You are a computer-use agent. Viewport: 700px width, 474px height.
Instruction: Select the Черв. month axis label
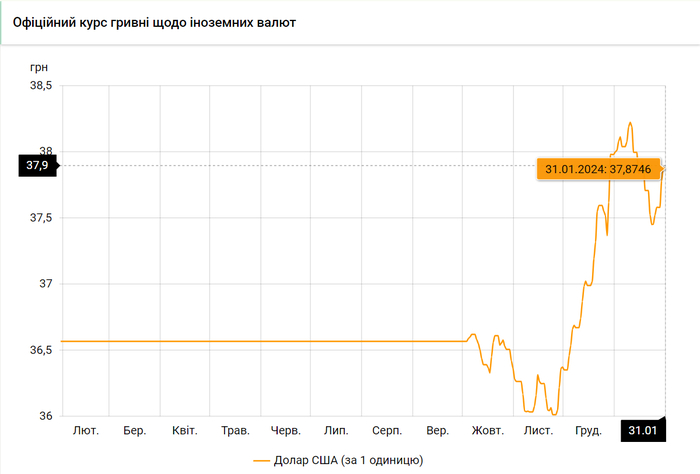(286, 431)
